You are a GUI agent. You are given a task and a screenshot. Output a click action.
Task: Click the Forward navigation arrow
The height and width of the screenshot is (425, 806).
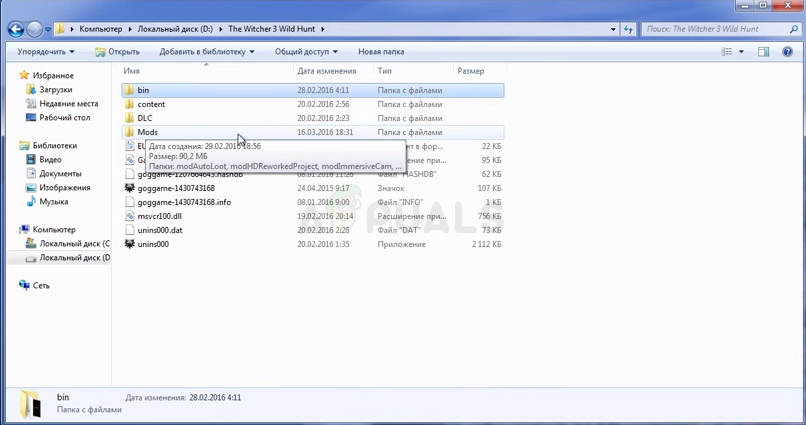click(34, 29)
